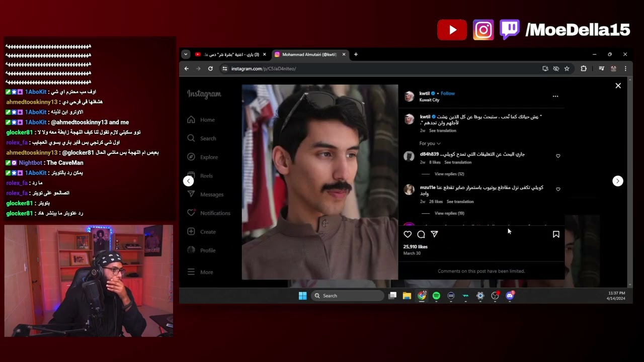Open Discord from the taskbar

pyautogui.click(x=510, y=296)
